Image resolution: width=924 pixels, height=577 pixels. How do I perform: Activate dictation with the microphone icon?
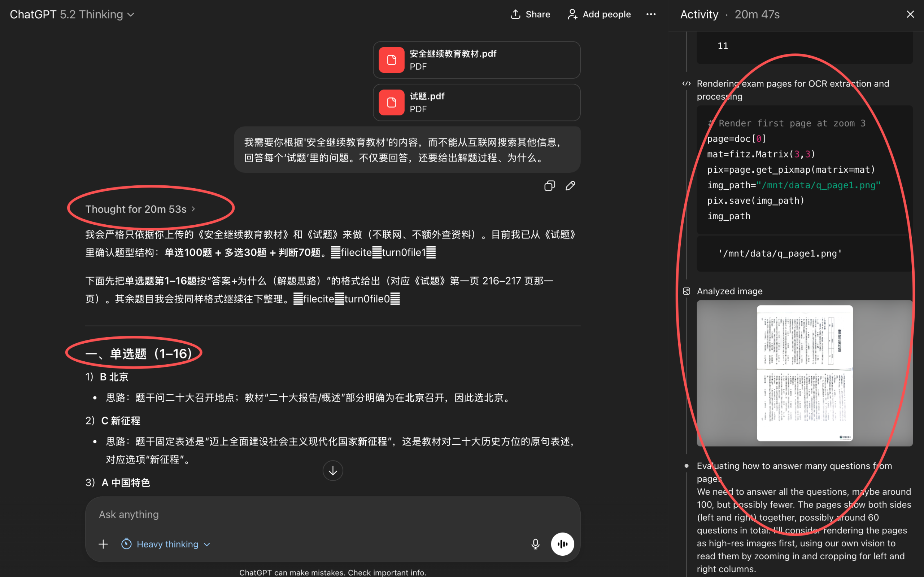(535, 544)
